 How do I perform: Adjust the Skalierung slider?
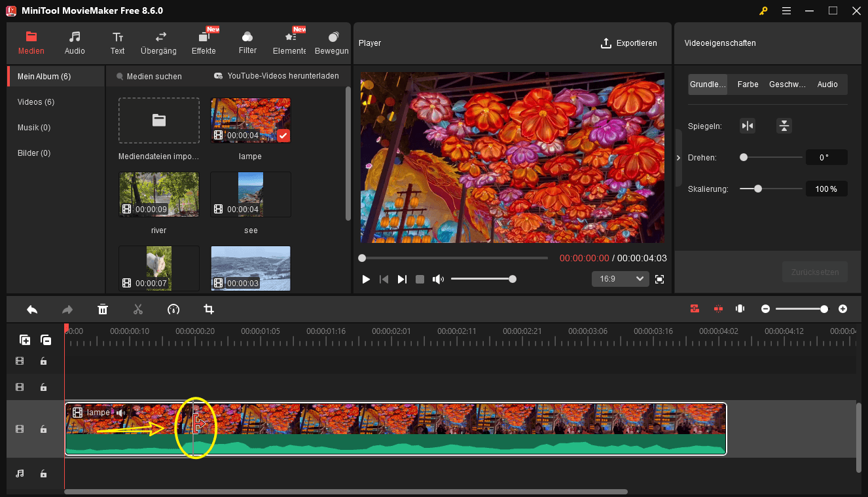(x=758, y=189)
